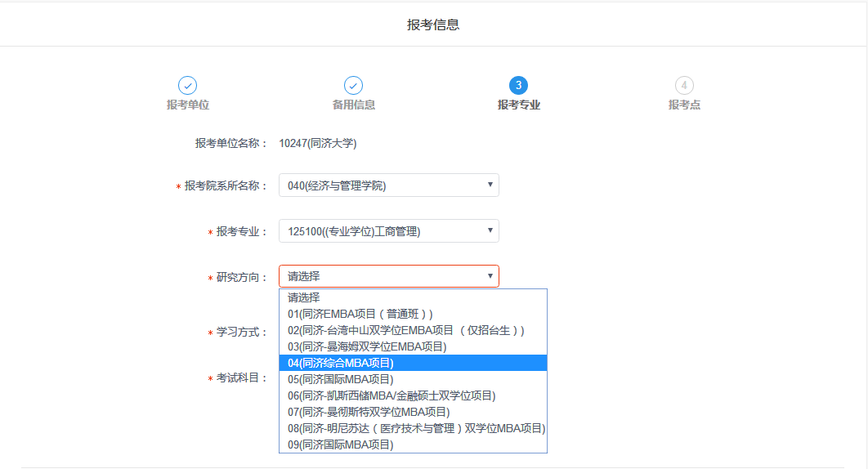868x469 pixels.
Task: Click the step 3 circle for 报考专业
Action: (518, 85)
